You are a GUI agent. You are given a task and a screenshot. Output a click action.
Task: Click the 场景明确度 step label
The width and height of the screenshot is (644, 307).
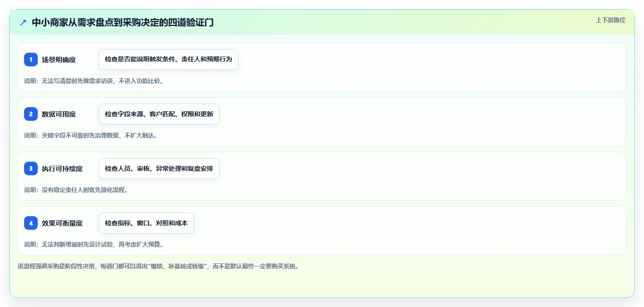(x=59, y=59)
